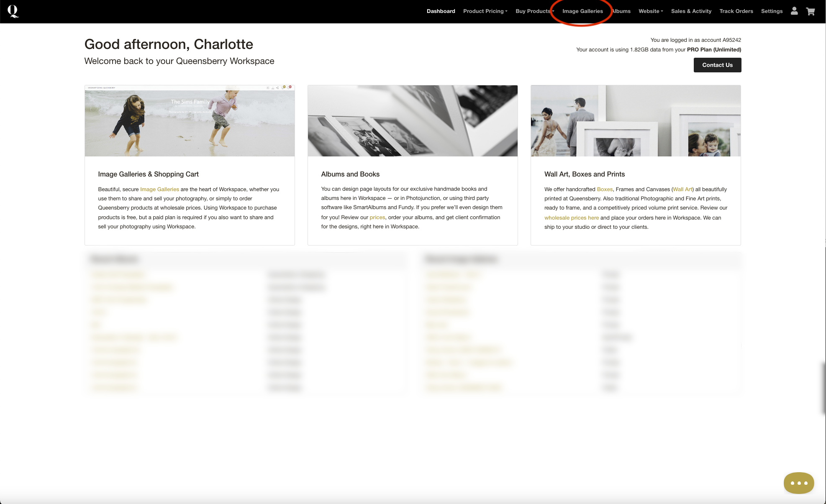Click the wholesale prices here link
Screen dimensions: 826x504
pos(571,218)
